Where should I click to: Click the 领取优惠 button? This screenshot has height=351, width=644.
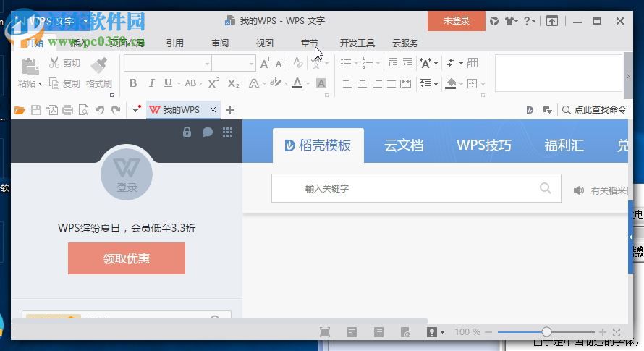click(x=127, y=258)
